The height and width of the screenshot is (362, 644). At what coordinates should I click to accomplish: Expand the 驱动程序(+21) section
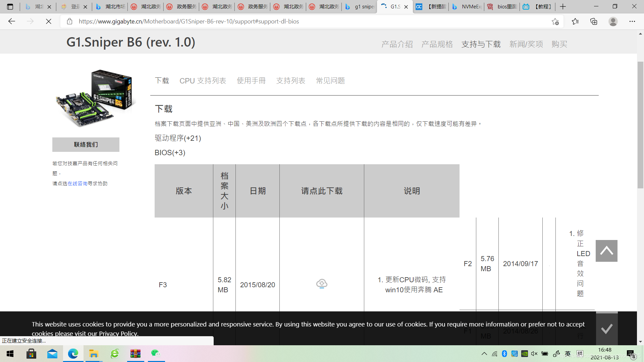click(x=178, y=138)
